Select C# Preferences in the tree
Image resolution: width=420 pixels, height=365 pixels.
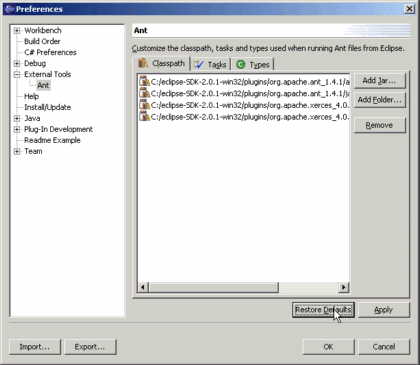[50, 52]
